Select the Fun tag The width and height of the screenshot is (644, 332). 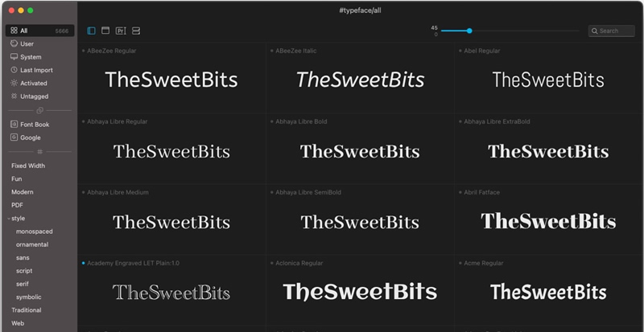[17, 179]
